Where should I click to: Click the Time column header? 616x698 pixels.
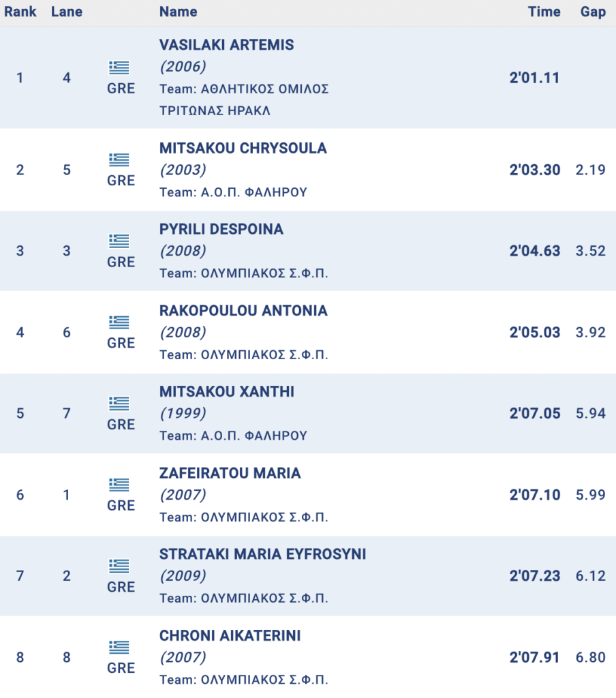point(544,12)
